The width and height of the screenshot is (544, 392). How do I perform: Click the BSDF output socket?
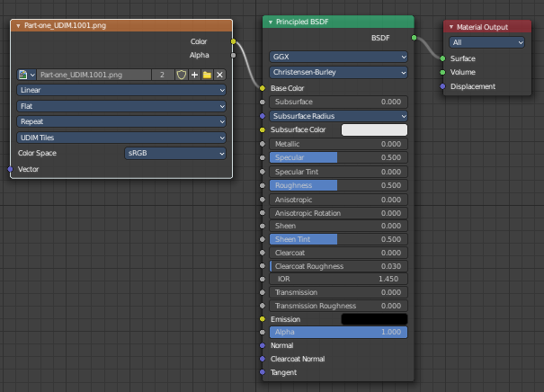[x=414, y=38]
